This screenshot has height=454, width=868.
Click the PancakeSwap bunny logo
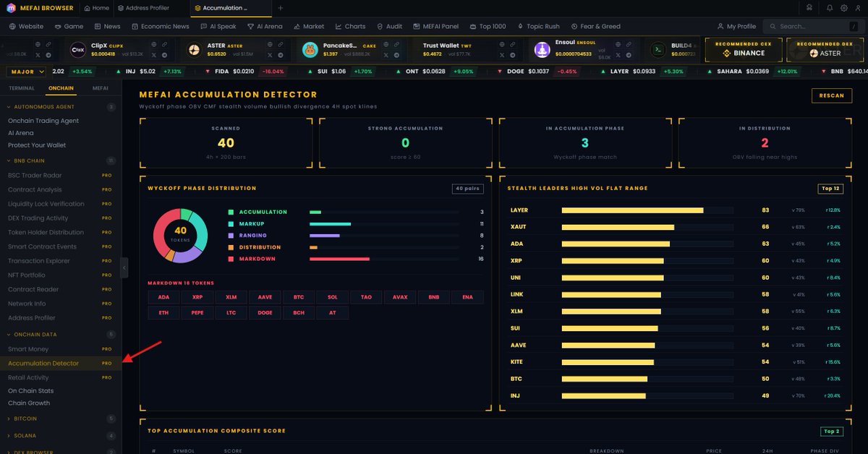point(310,49)
